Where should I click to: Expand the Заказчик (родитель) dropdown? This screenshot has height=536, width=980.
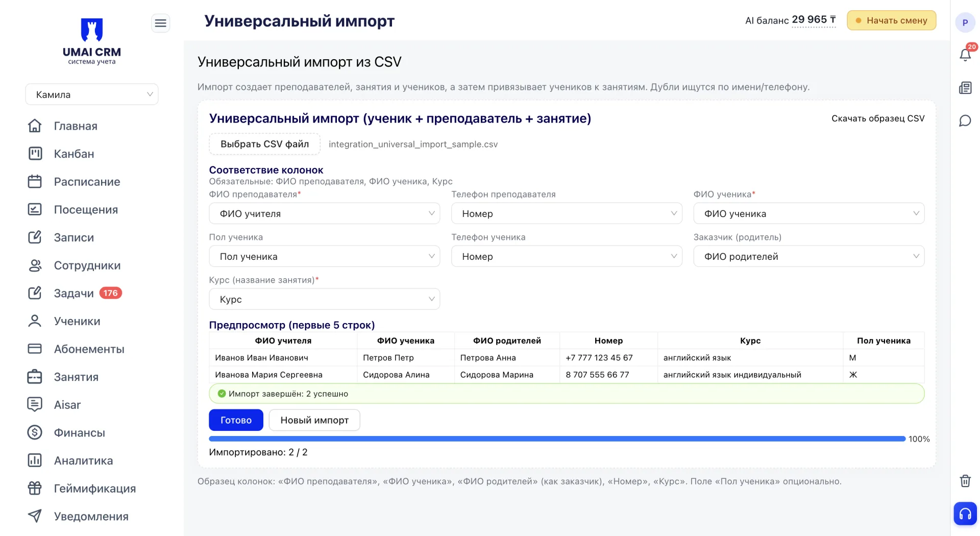point(809,256)
